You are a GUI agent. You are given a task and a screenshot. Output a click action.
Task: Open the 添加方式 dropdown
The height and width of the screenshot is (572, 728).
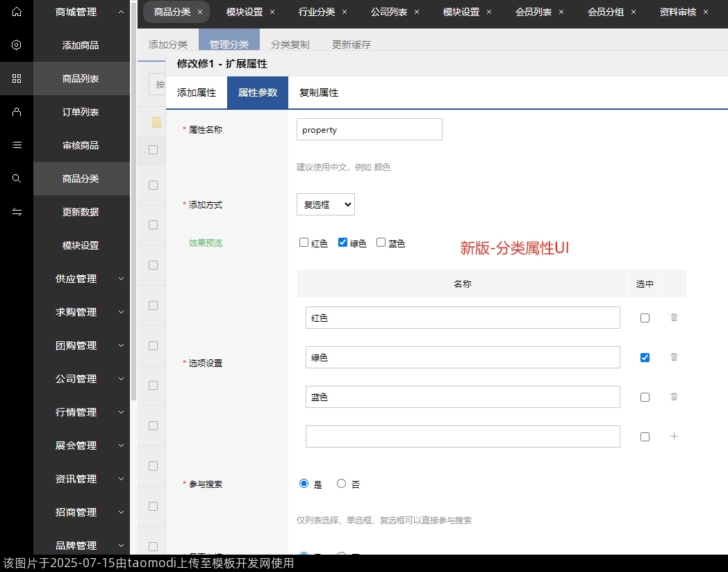pos(325,204)
